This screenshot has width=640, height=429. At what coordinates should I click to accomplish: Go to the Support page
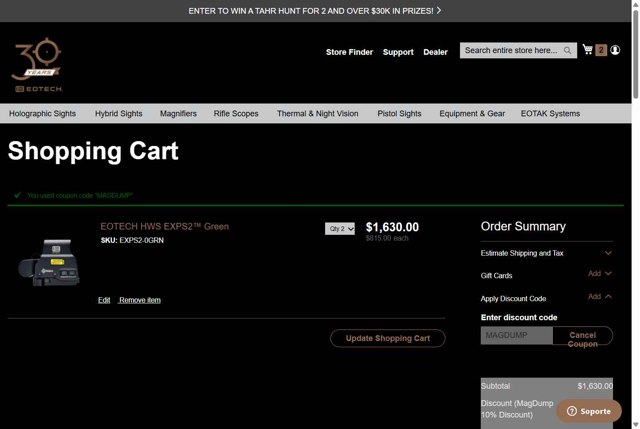(398, 52)
